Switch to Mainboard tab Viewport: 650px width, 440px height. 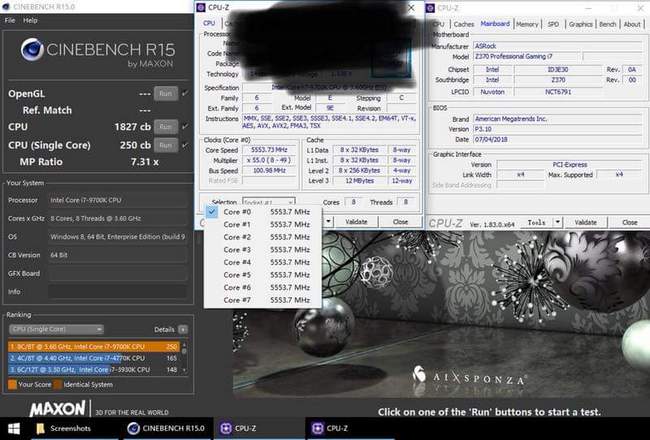(495, 24)
